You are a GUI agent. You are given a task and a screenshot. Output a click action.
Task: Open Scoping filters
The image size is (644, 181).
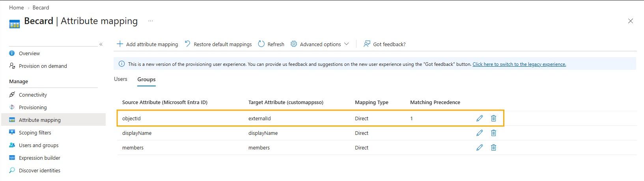coord(35,132)
